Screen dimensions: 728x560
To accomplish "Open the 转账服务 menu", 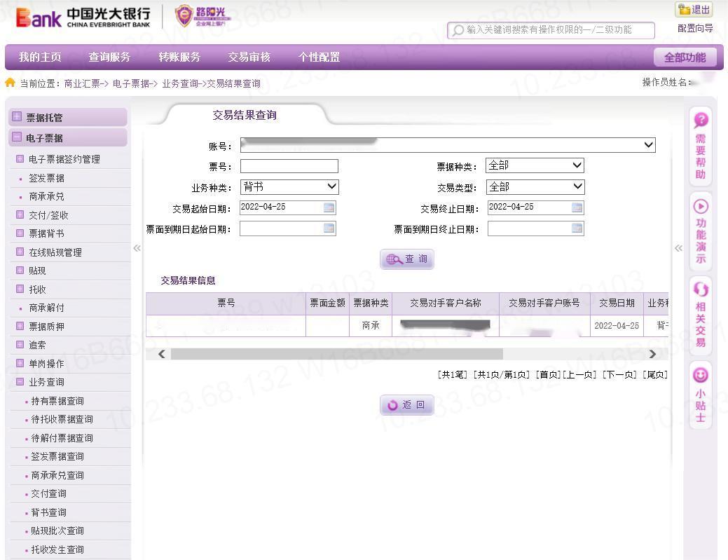I will coord(179,57).
